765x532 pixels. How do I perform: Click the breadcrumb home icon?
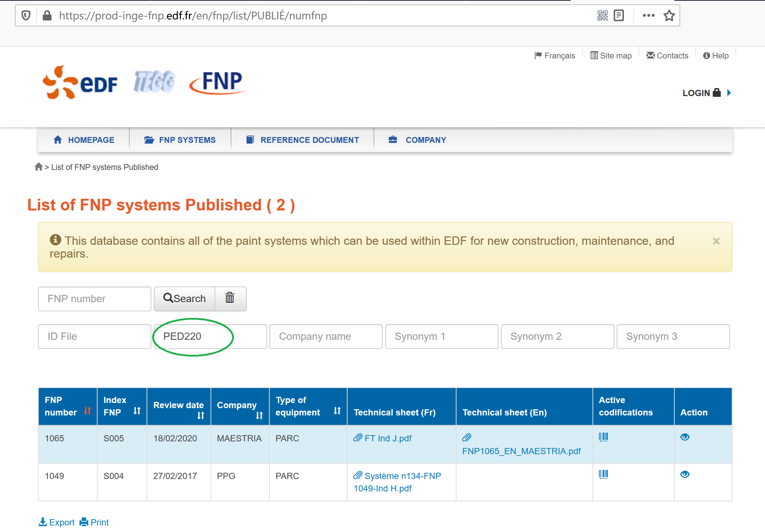[38, 167]
